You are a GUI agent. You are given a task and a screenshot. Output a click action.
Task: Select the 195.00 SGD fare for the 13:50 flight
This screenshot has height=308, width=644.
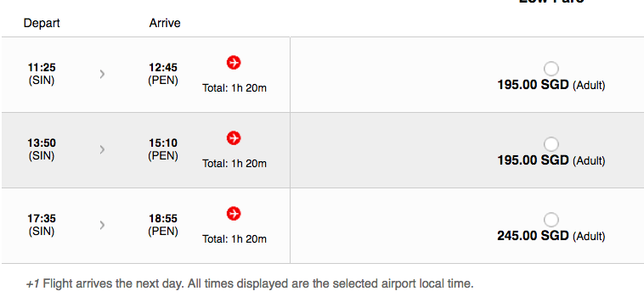[551, 144]
